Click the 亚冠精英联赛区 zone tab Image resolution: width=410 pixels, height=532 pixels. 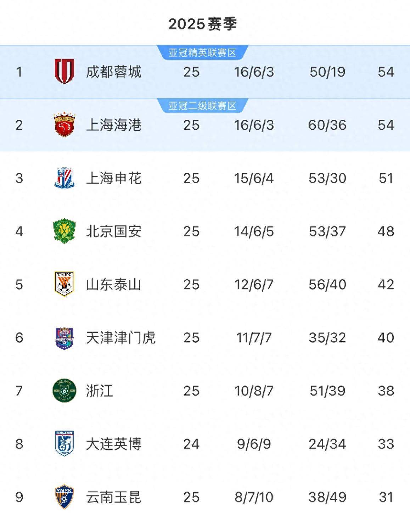[x=202, y=53]
